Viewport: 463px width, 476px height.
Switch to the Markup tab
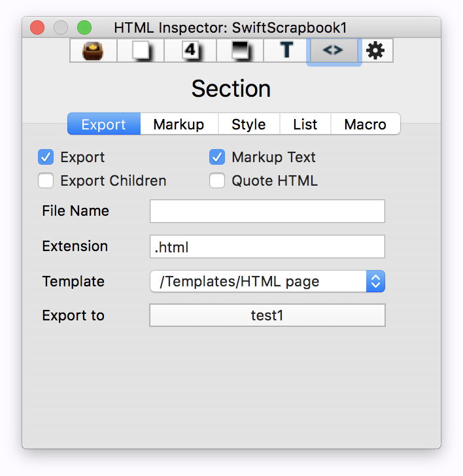point(179,124)
